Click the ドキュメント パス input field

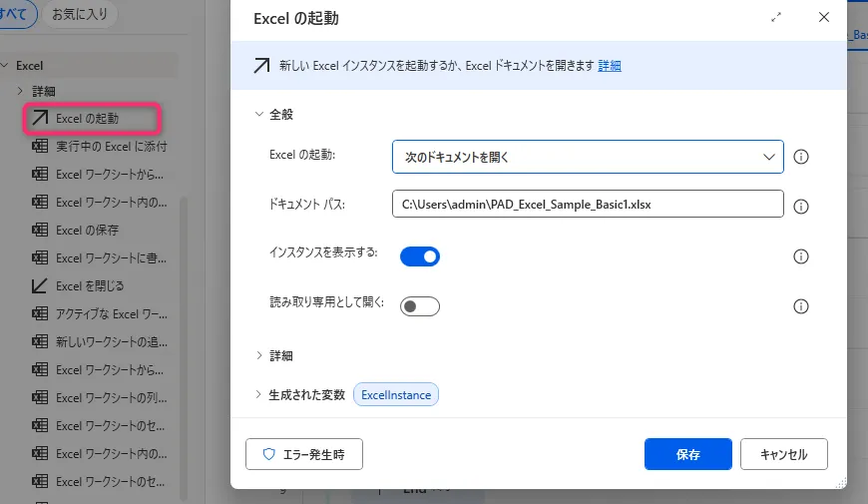click(x=588, y=204)
